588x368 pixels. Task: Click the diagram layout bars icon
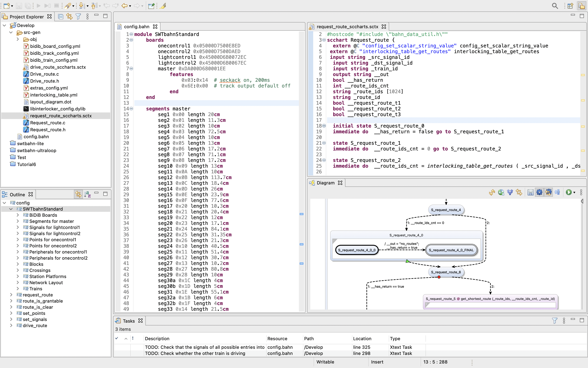tap(557, 192)
